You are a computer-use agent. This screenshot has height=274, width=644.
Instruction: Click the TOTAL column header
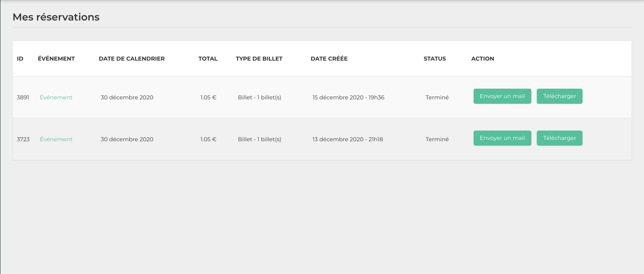(208, 59)
